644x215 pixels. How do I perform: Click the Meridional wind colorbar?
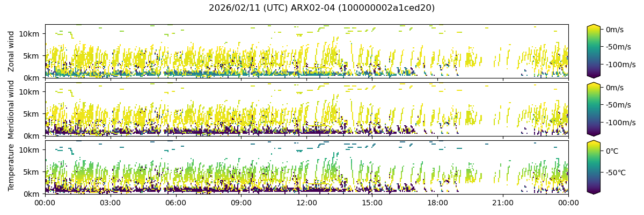593,109
